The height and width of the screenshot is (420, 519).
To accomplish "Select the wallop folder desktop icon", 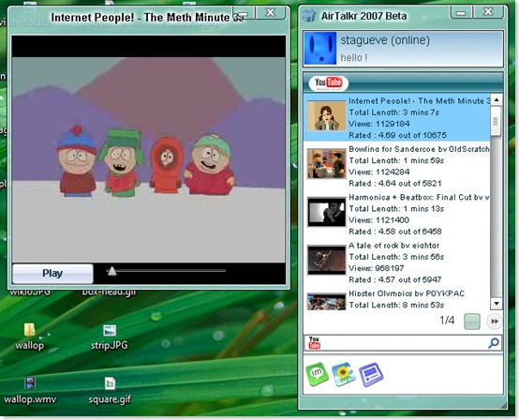I will point(29,337).
